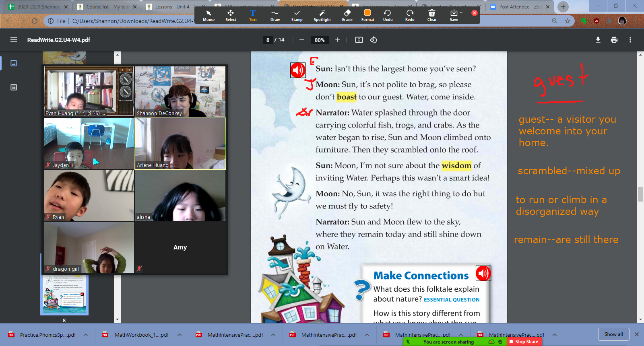The height and width of the screenshot is (346, 644).
Task: Show all downloads
Action: click(613, 334)
